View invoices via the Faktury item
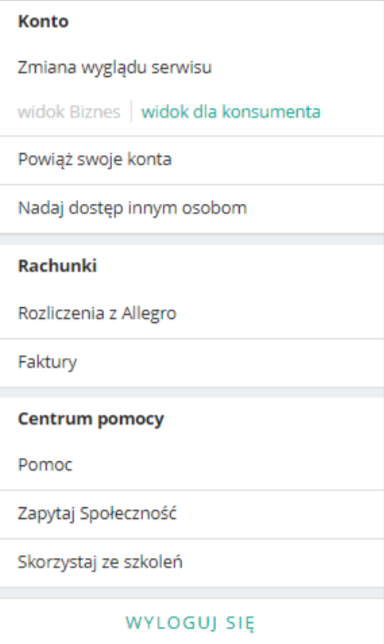The height and width of the screenshot is (644, 384). (x=192, y=363)
